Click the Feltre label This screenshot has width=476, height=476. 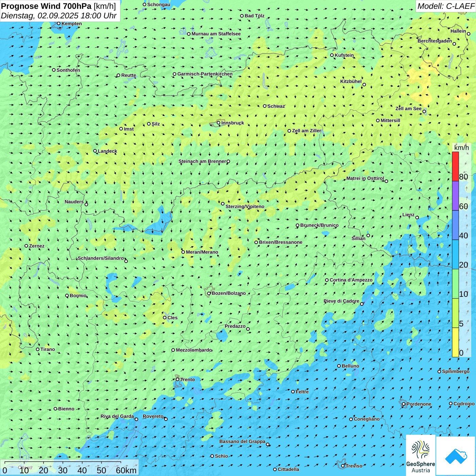pyautogui.click(x=302, y=392)
